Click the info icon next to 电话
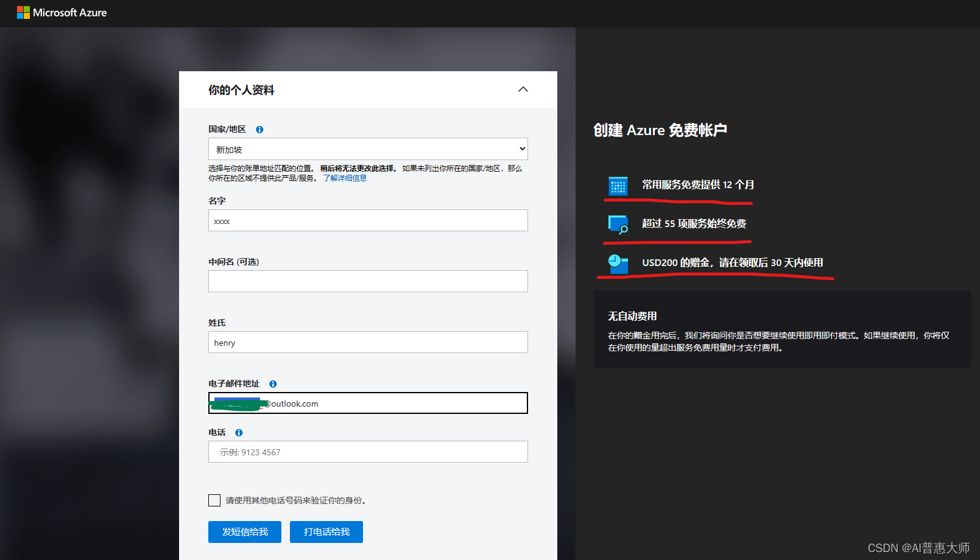This screenshot has height=560, width=980. coord(239,433)
